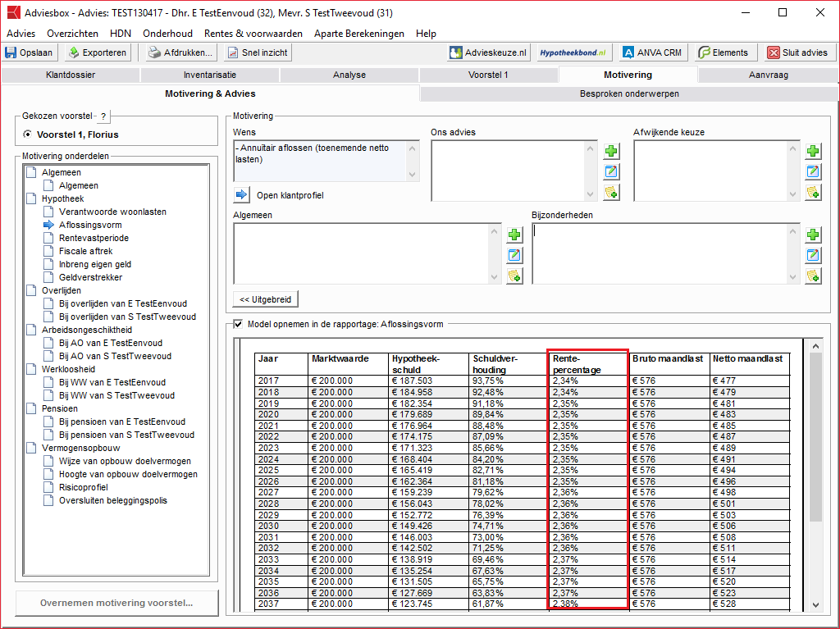
Task: Click the blue arrow Open klantprofiel icon
Action: pyautogui.click(x=241, y=195)
